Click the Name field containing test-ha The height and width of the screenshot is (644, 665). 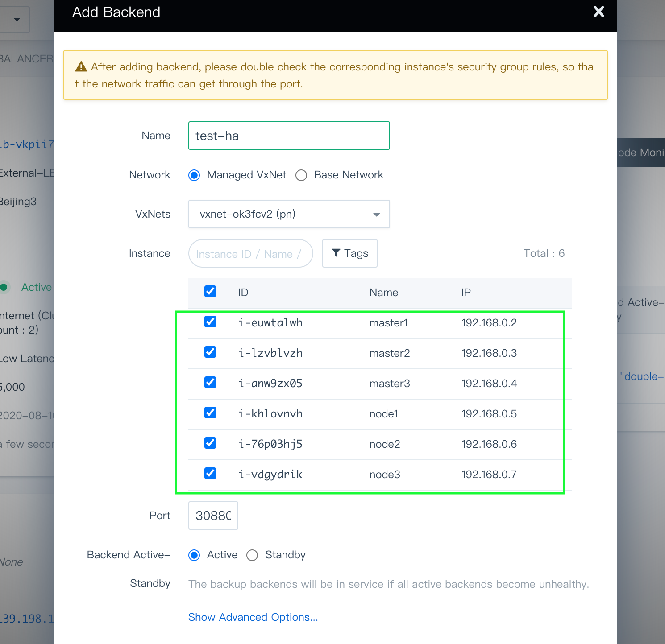(289, 136)
